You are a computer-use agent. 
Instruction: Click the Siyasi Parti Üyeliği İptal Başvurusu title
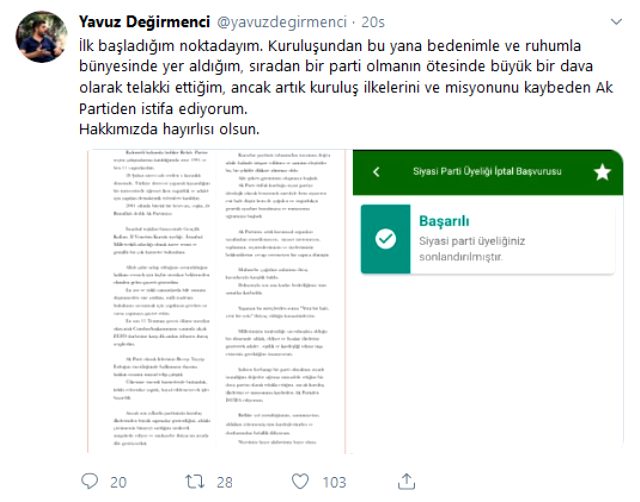(487, 171)
